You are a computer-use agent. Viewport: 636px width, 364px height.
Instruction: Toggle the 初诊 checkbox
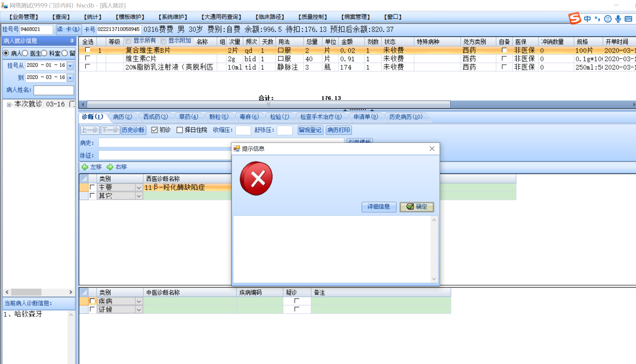[x=154, y=130]
